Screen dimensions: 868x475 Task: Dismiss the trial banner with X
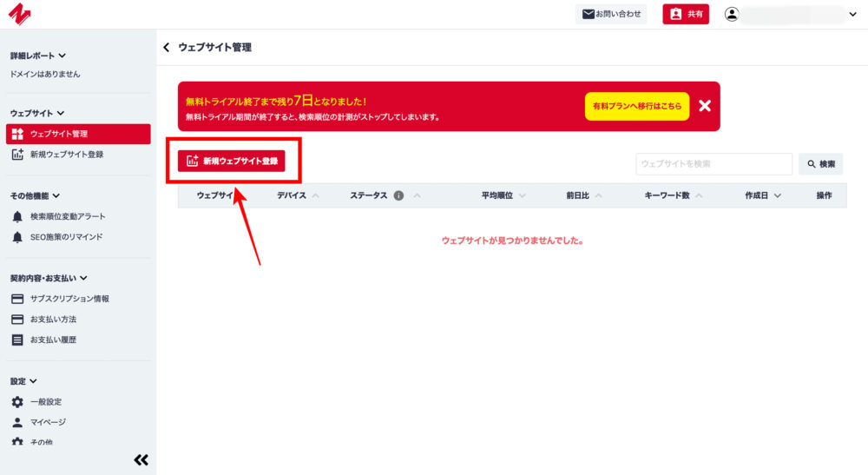coord(705,106)
